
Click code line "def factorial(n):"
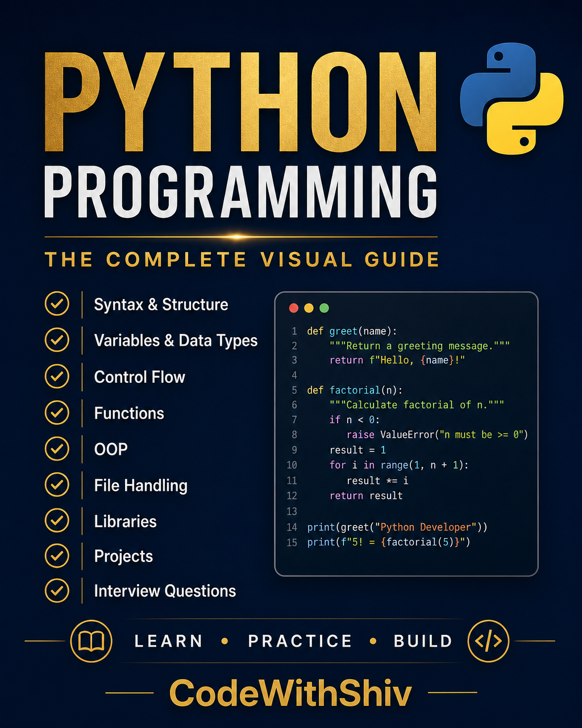click(355, 390)
